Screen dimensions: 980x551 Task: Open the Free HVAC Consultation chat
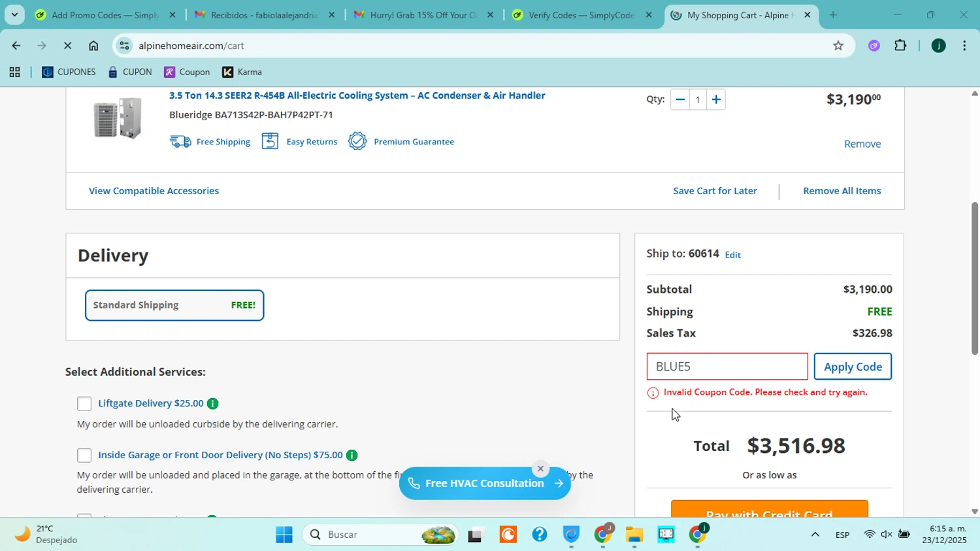point(485,484)
